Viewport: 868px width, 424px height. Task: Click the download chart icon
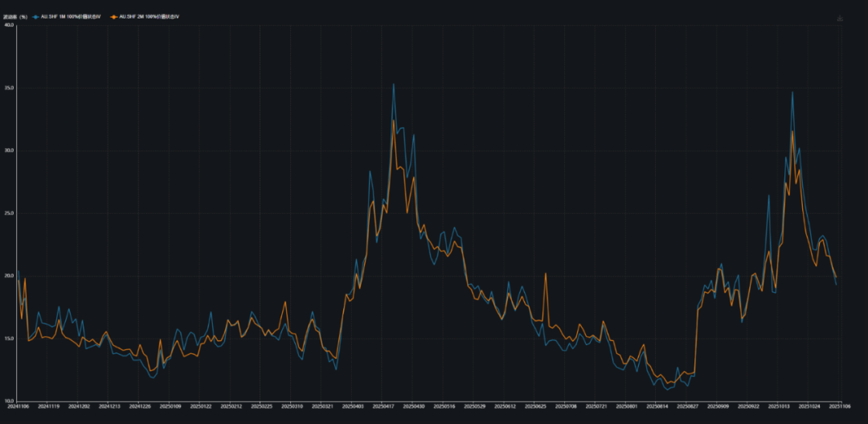point(840,17)
